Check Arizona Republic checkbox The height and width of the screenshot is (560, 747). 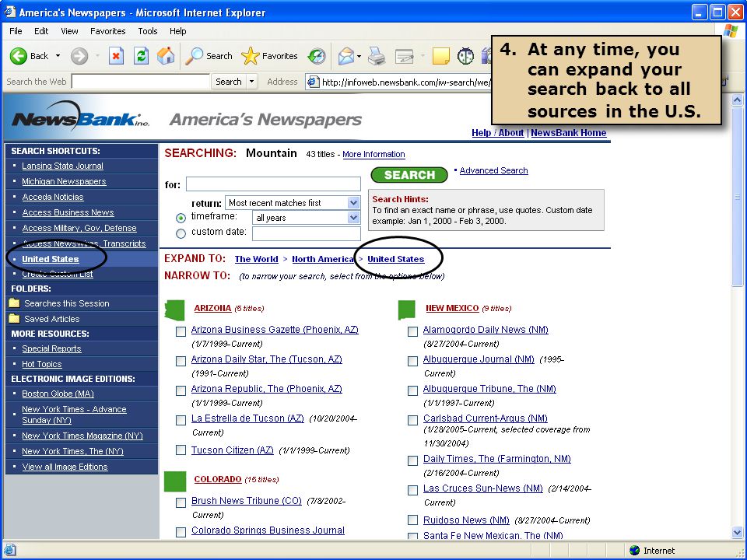181,391
